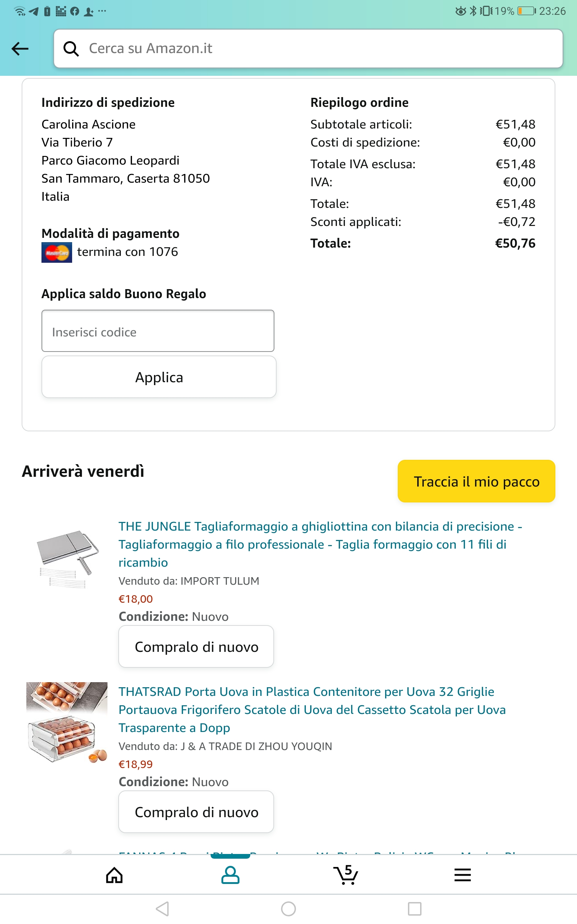Image resolution: width=577 pixels, height=924 pixels.
Task: Click the Applica button
Action: coord(159,377)
